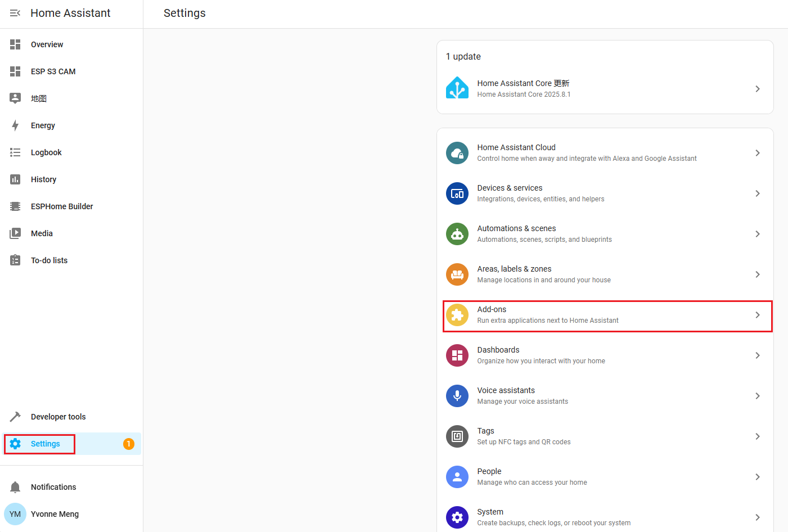This screenshot has height=532, width=788.
Task: Click the Developer tools hammer icon
Action: coord(15,417)
